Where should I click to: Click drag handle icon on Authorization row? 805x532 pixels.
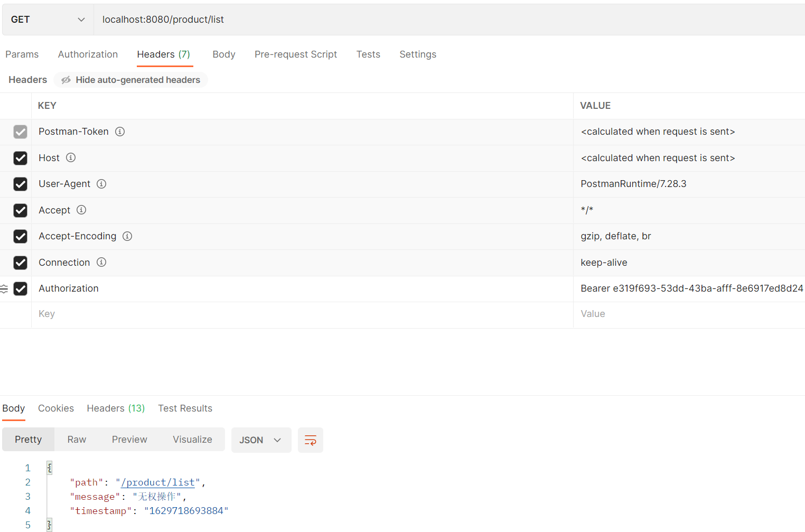tap(4, 288)
